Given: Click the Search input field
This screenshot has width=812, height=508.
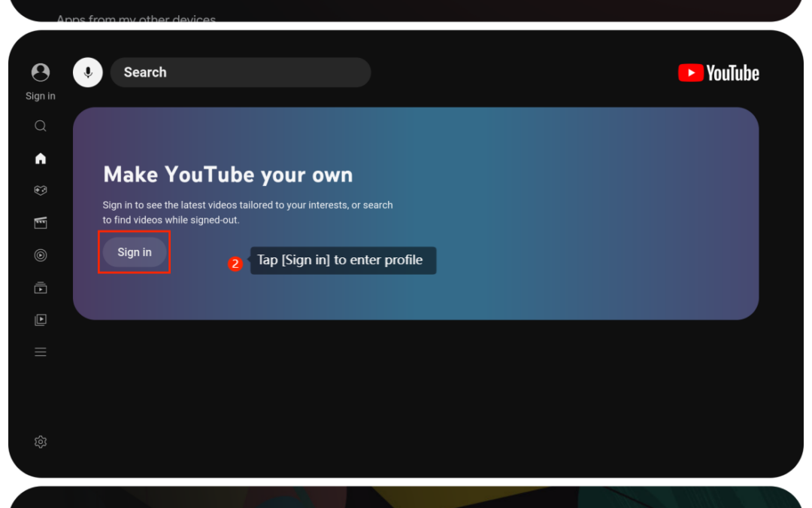Looking at the screenshot, I should tap(241, 72).
